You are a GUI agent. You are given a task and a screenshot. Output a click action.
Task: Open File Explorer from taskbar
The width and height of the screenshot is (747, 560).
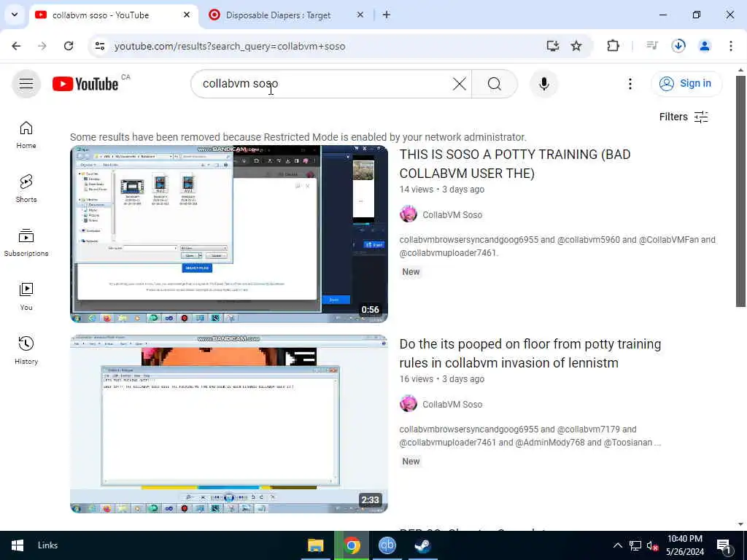pos(315,545)
